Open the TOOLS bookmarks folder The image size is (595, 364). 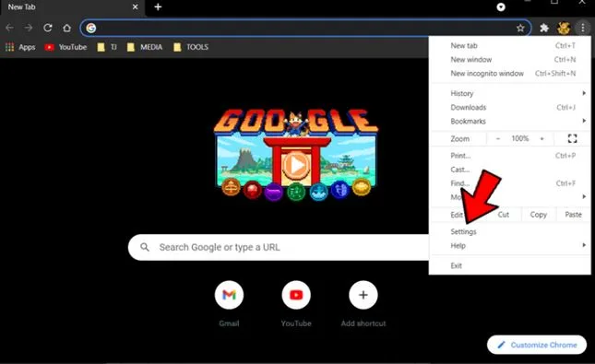191,47
